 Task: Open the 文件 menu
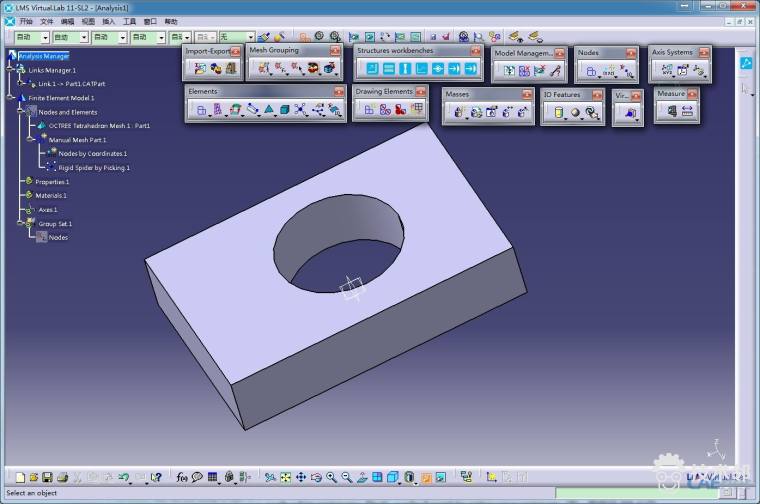[46, 21]
